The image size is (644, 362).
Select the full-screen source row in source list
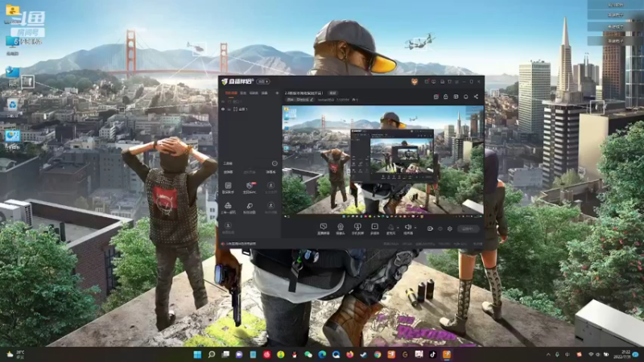pyautogui.click(x=250, y=109)
